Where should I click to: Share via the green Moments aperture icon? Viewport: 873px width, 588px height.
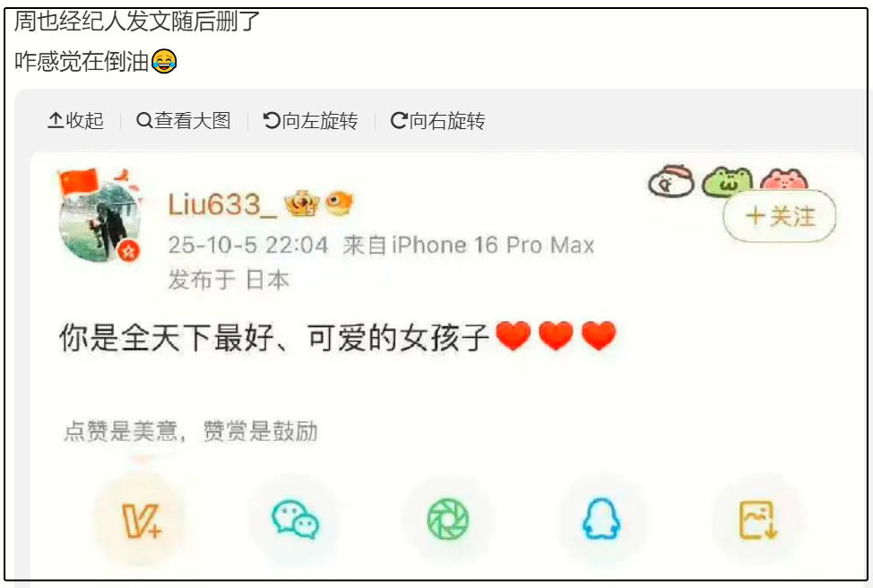[x=448, y=519]
